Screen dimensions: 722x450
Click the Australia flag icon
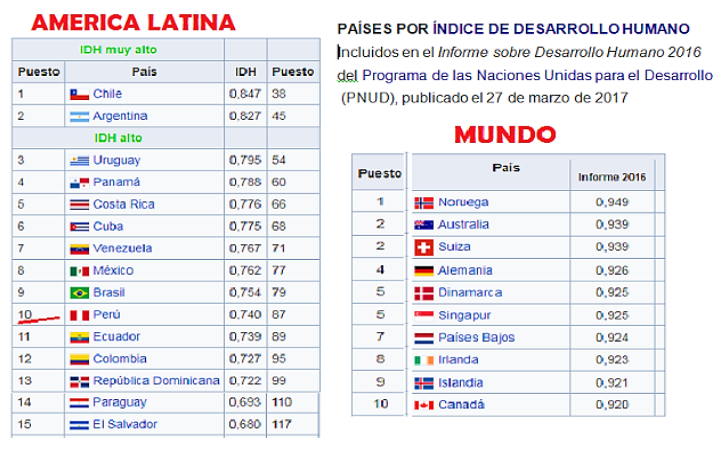(x=423, y=225)
